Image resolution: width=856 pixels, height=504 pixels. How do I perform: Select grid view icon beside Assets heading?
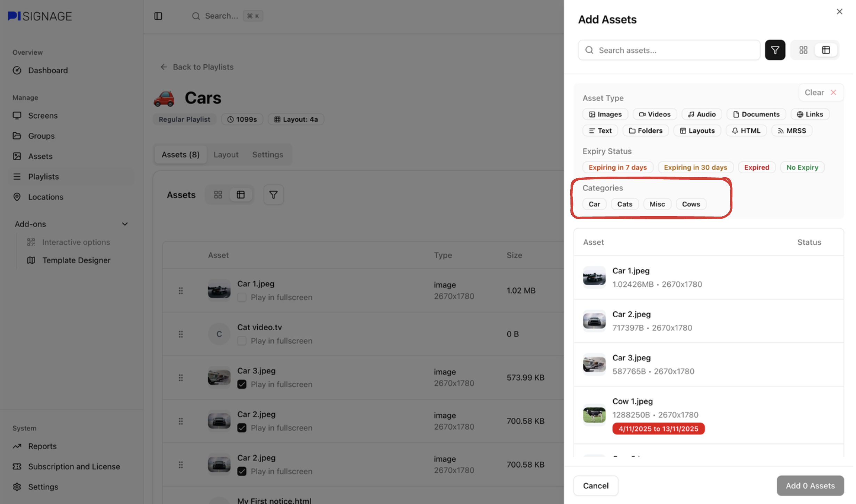pyautogui.click(x=218, y=195)
